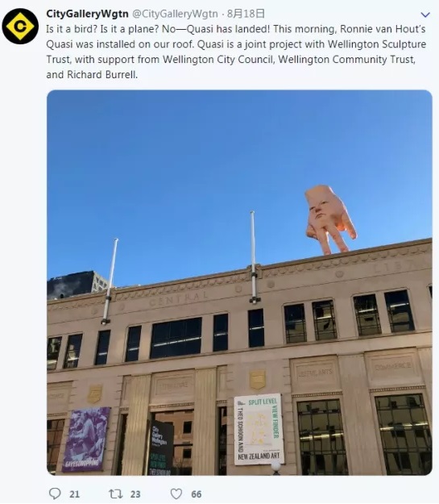Viewport: 439px width, 504px height.
Task: Click the retweet count 23
Action: 135,494
